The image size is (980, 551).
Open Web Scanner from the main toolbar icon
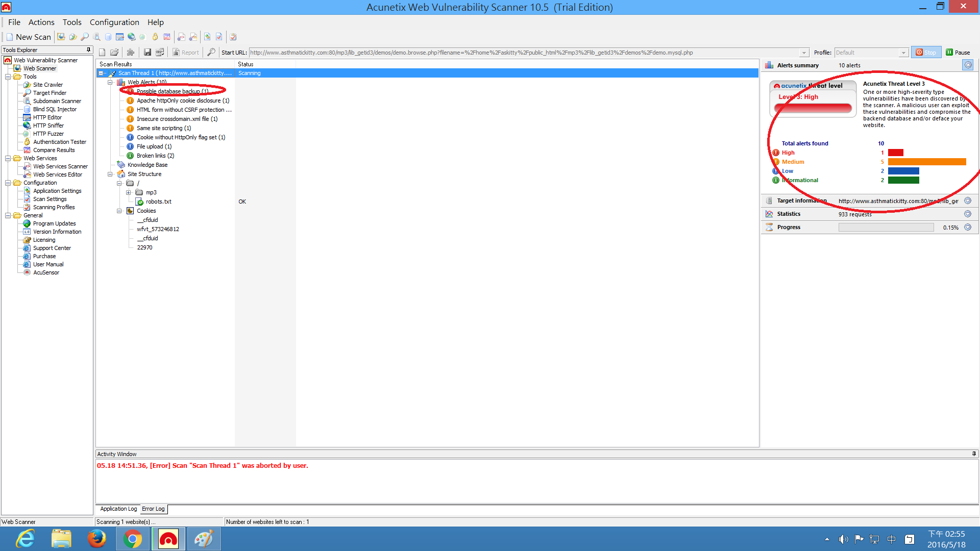[x=61, y=37]
